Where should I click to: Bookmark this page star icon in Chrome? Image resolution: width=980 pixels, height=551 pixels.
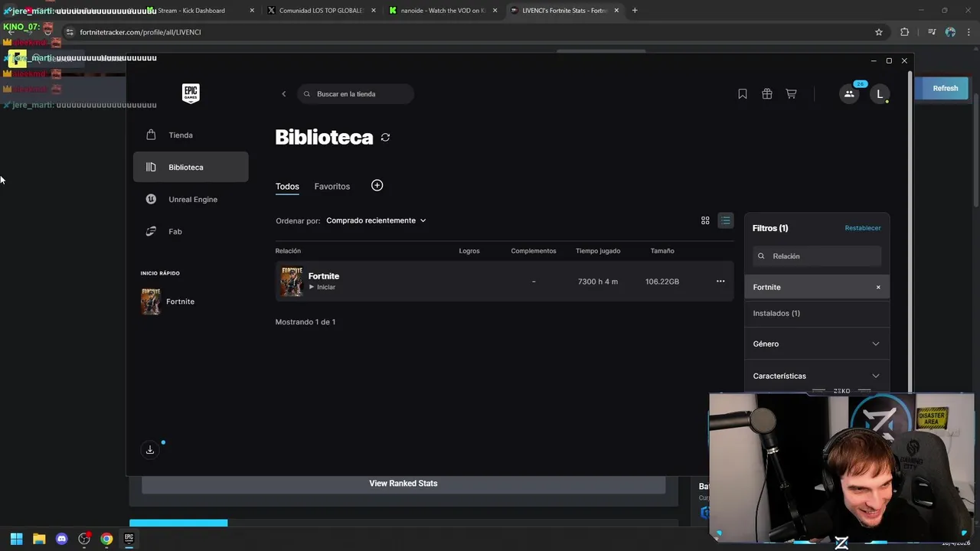[x=879, y=32]
